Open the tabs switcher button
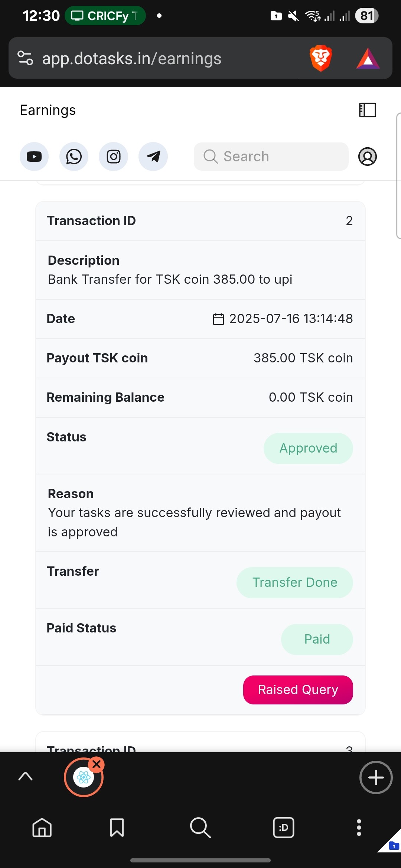Screen dimensions: 401x868 pyautogui.click(x=284, y=828)
